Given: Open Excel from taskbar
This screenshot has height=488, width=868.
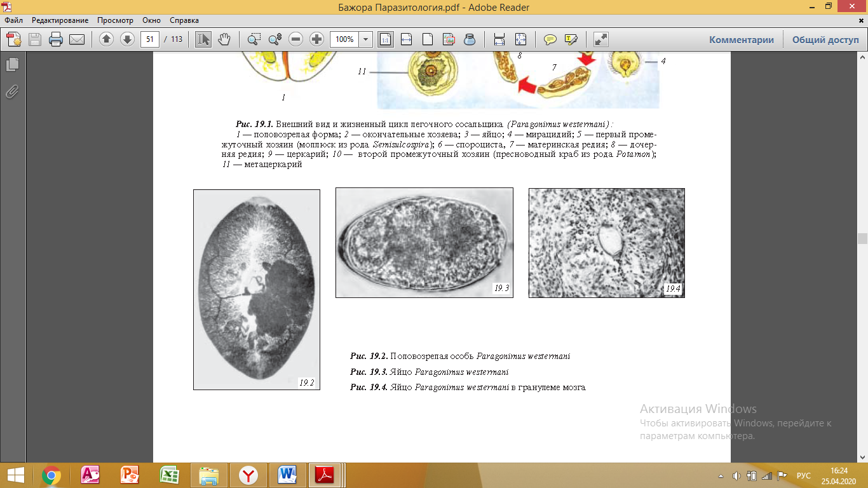Looking at the screenshot, I should (x=169, y=475).
